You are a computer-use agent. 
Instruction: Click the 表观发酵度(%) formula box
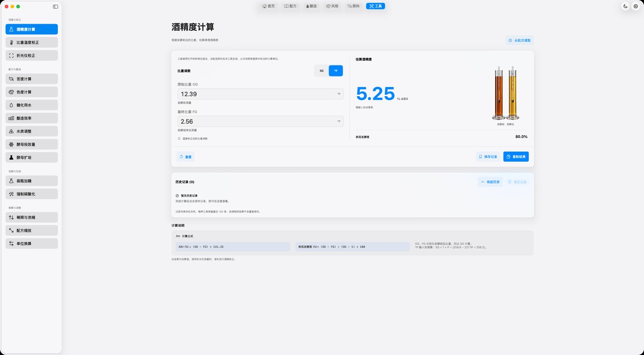click(353, 247)
